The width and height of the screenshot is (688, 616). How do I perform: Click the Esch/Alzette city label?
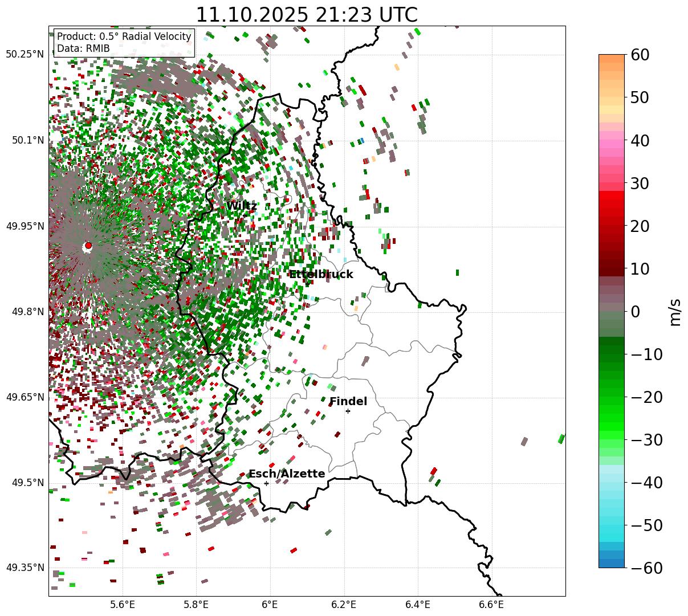pos(287,474)
